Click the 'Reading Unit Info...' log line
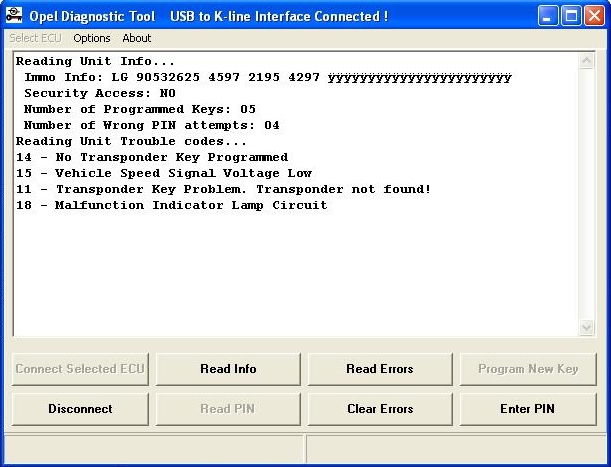The width and height of the screenshot is (611, 467). pos(95,62)
